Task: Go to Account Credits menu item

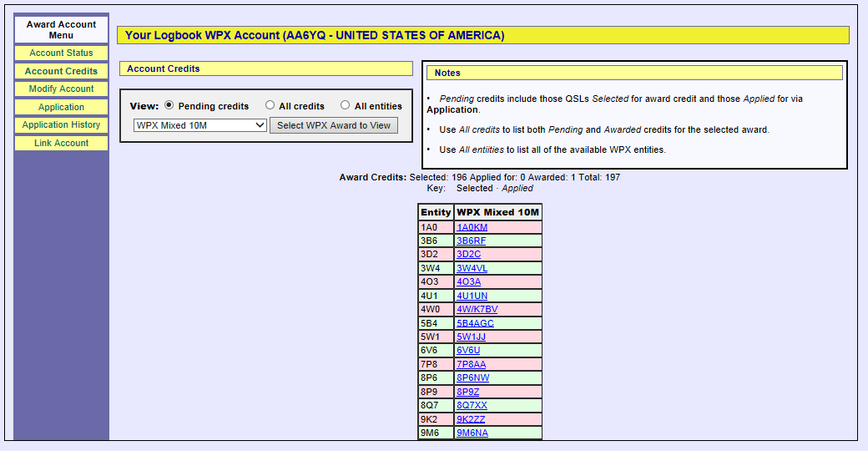Action: (x=61, y=71)
